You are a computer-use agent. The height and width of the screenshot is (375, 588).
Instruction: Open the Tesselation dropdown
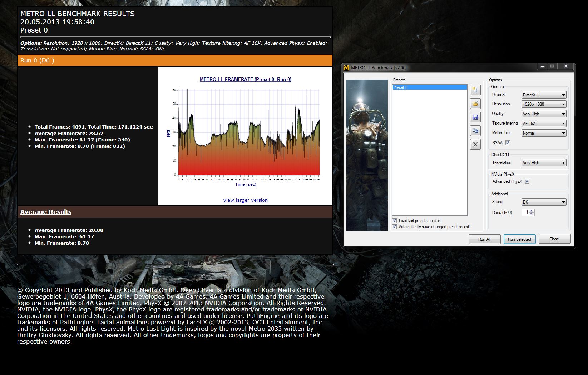[x=544, y=163]
